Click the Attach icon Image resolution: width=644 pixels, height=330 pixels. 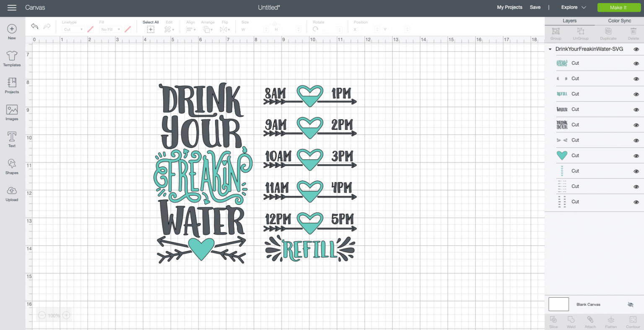(590, 321)
